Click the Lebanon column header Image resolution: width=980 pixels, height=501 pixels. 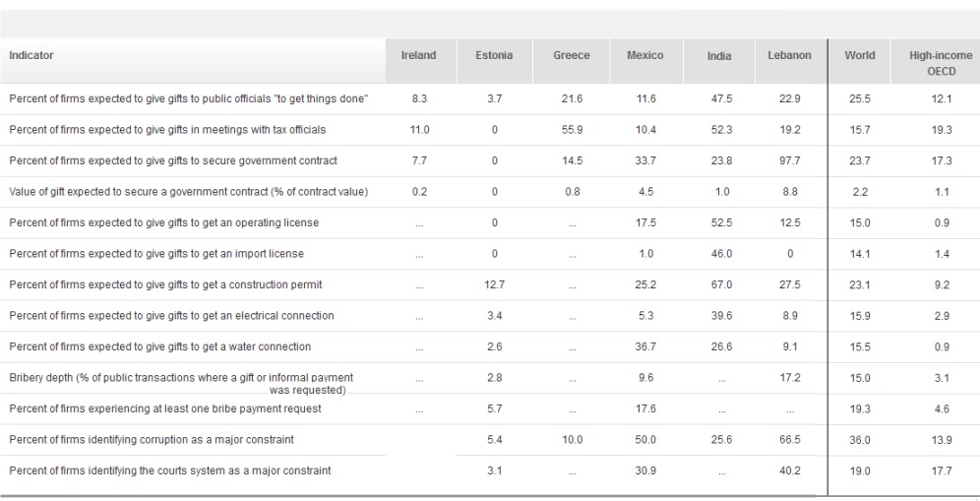[789, 56]
